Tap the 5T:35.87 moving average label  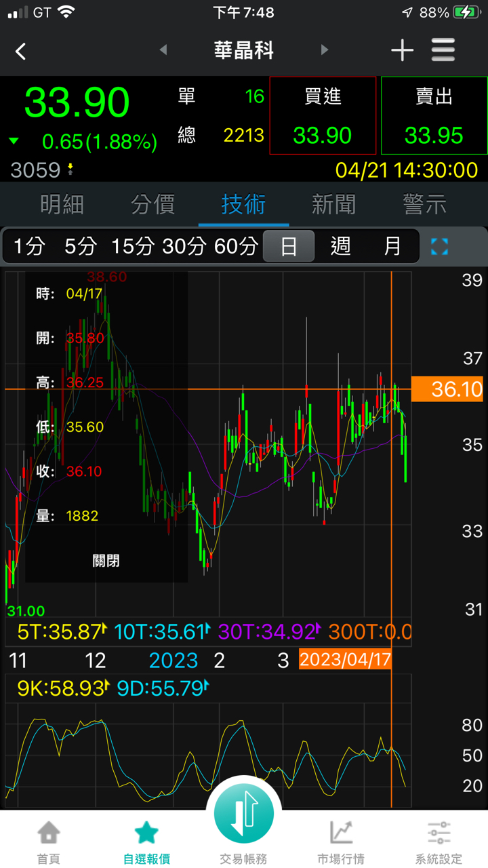click(x=62, y=632)
